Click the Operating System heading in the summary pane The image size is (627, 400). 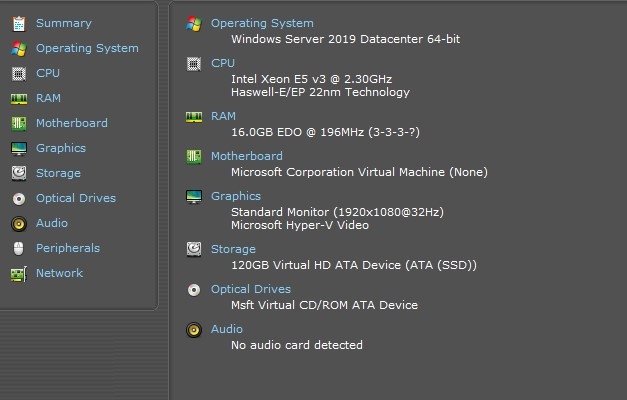262,23
